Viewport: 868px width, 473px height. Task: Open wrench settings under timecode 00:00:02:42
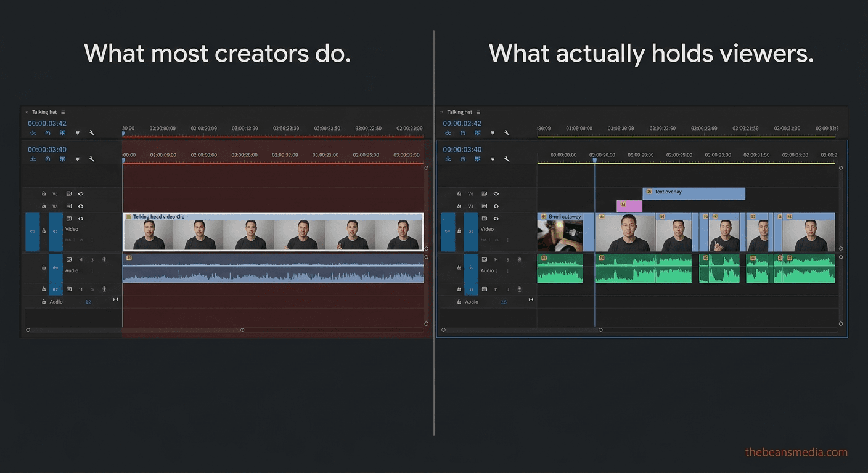[507, 133]
